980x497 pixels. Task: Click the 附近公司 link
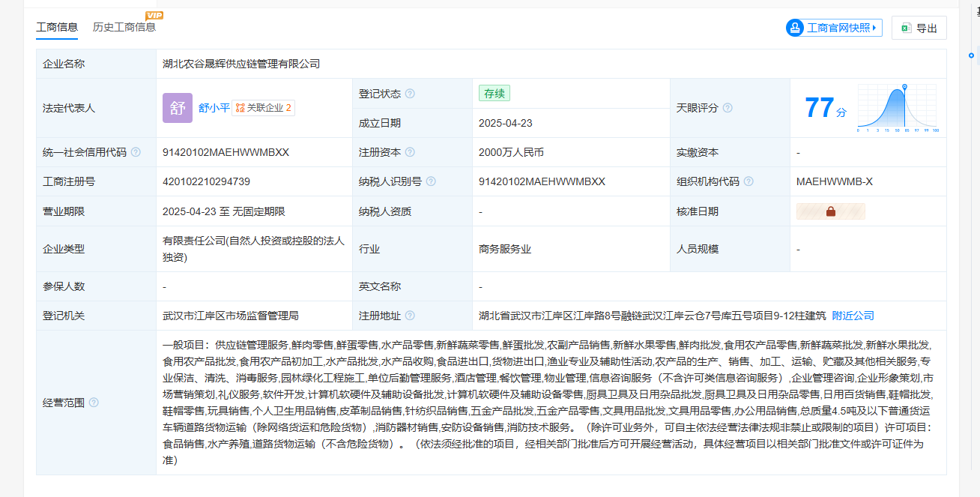pyautogui.click(x=853, y=316)
